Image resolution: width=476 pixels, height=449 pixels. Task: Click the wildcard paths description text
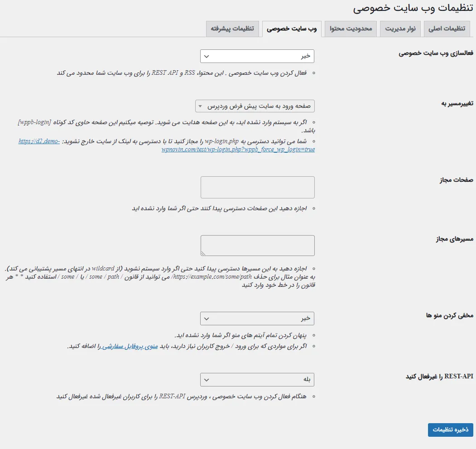[160, 277]
